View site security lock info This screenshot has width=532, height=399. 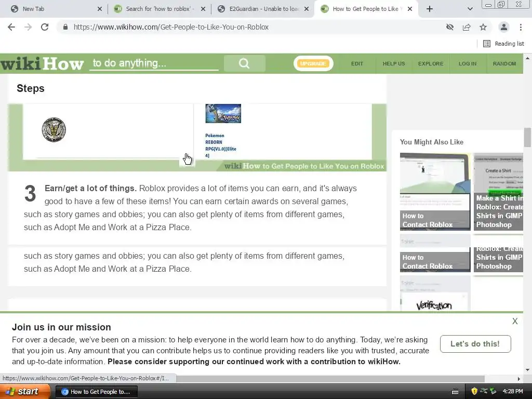click(x=65, y=27)
